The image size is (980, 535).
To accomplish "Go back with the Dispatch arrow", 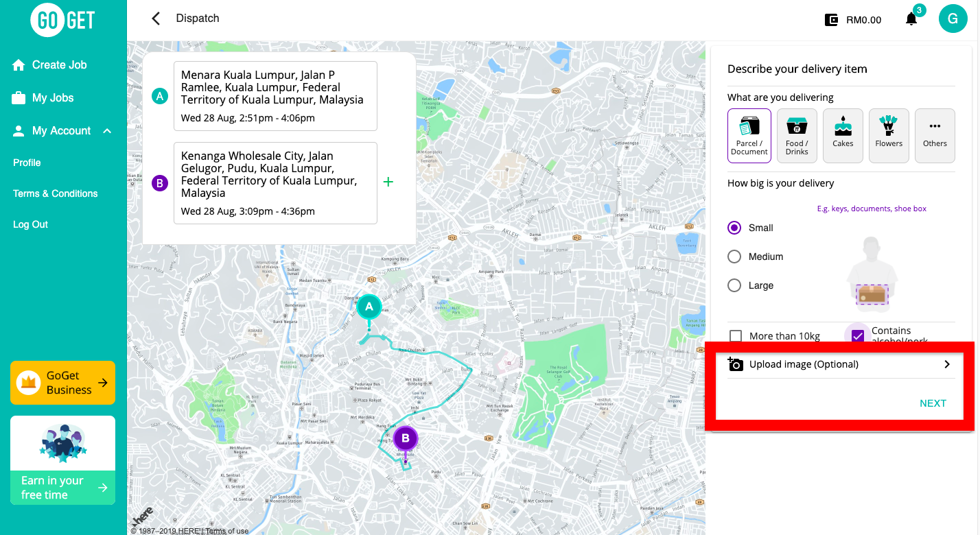I will (156, 19).
